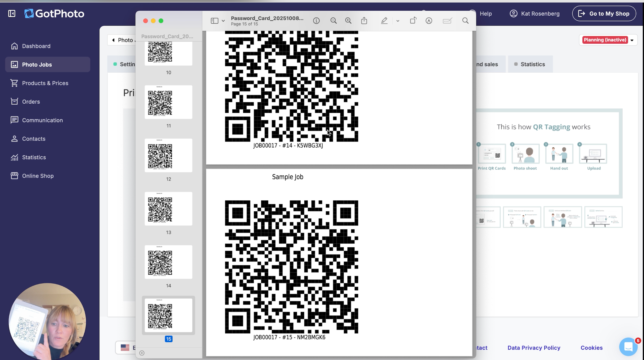Open the Data Privacy Policy link
644x360 pixels.
point(534,348)
